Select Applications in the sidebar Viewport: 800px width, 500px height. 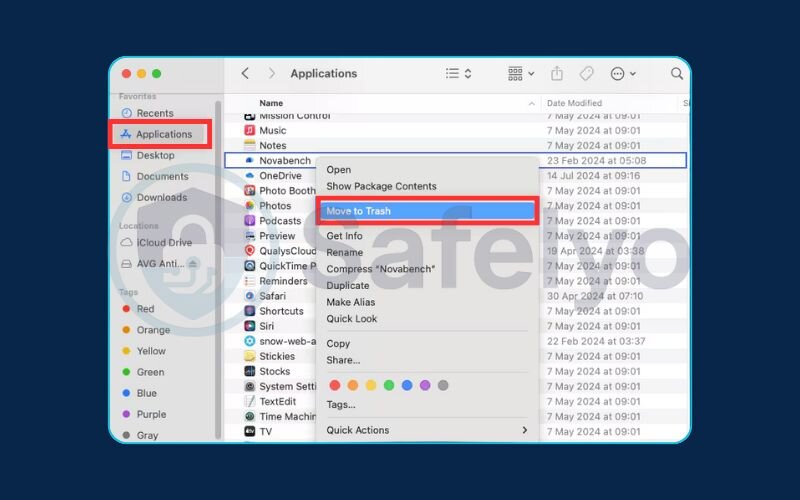click(x=160, y=134)
